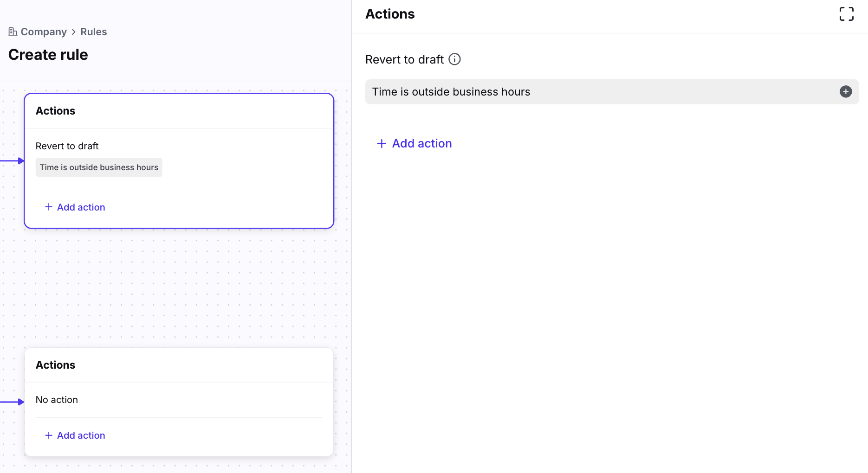Open the Company breadcrumb link
868x473 pixels.
tap(44, 32)
